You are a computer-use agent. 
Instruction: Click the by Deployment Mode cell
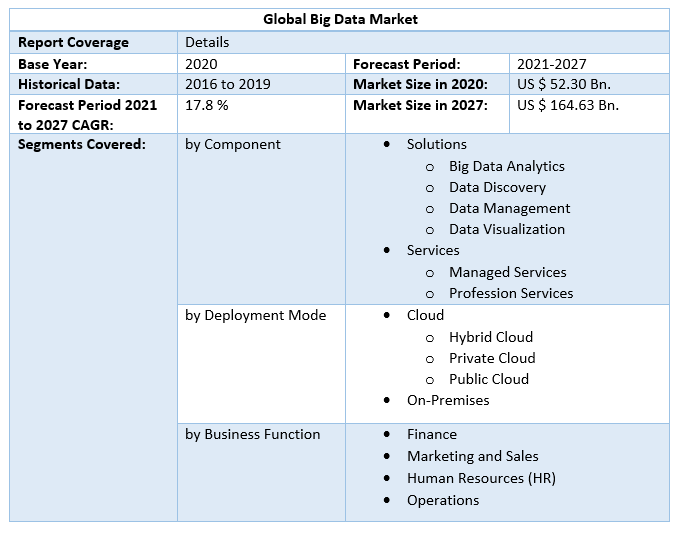tap(256, 315)
